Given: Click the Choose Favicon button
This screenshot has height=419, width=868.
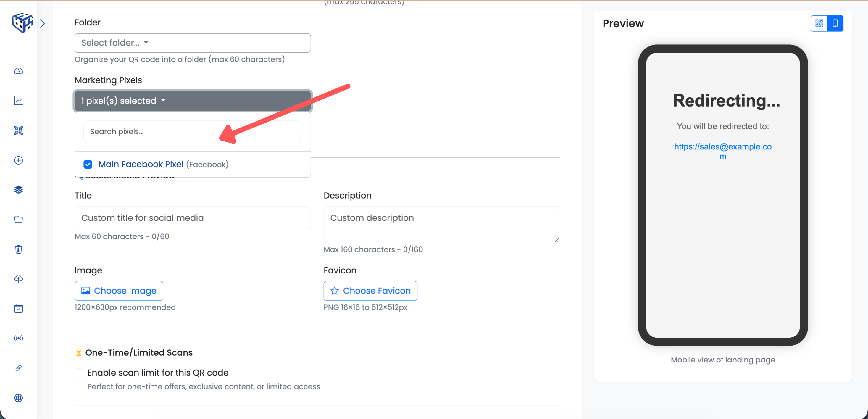Looking at the screenshot, I should (x=370, y=291).
